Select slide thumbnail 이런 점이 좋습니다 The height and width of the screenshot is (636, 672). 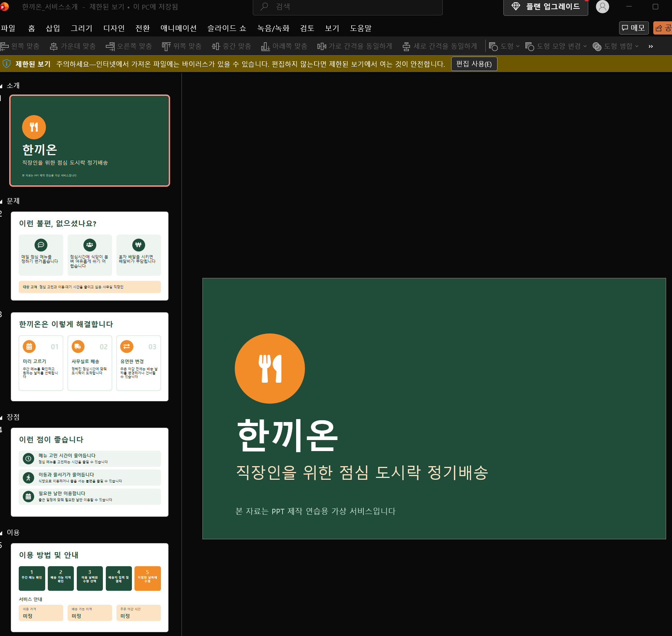pyautogui.click(x=90, y=472)
